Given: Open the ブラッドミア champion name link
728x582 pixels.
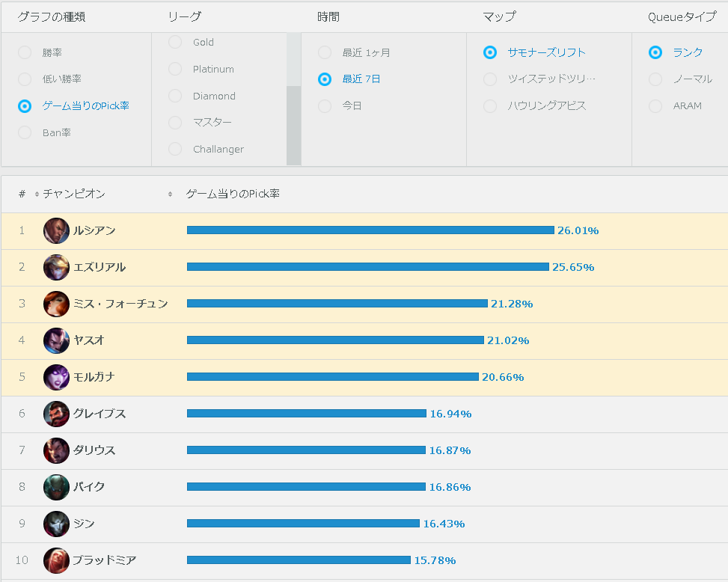Looking at the screenshot, I should (x=105, y=560).
